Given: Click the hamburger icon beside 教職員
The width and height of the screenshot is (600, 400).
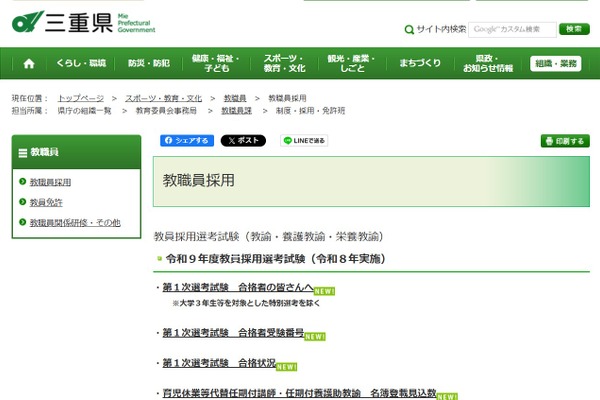Looking at the screenshot, I should coord(23,153).
